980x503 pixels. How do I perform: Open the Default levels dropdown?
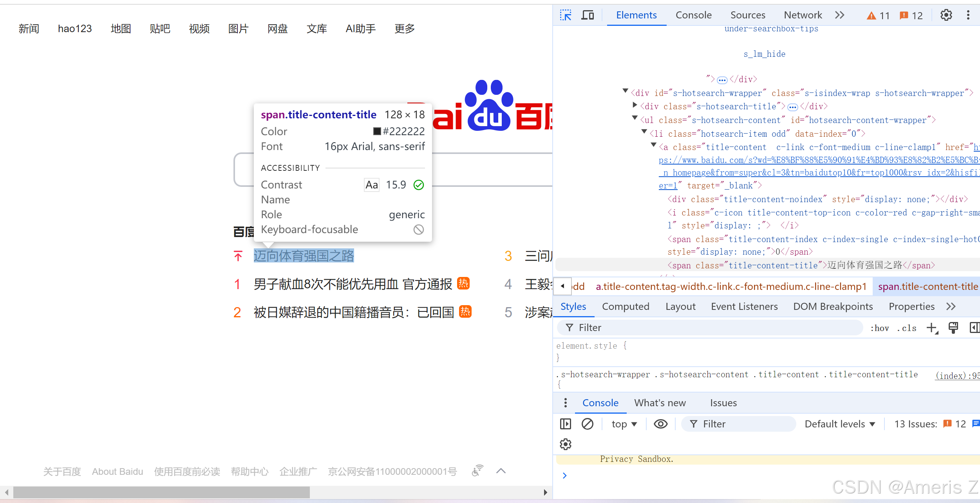[x=840, y=424]
